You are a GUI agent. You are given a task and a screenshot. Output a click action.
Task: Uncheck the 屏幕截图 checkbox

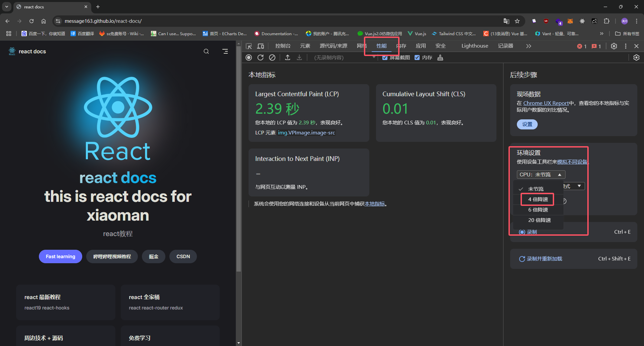(x=385, y=58)
